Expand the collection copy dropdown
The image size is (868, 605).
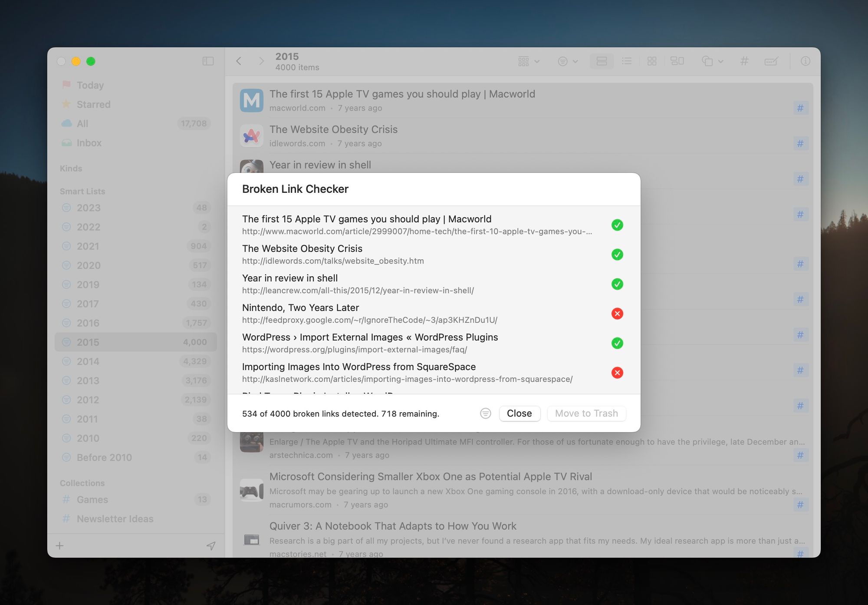click(x=712, y=61)
